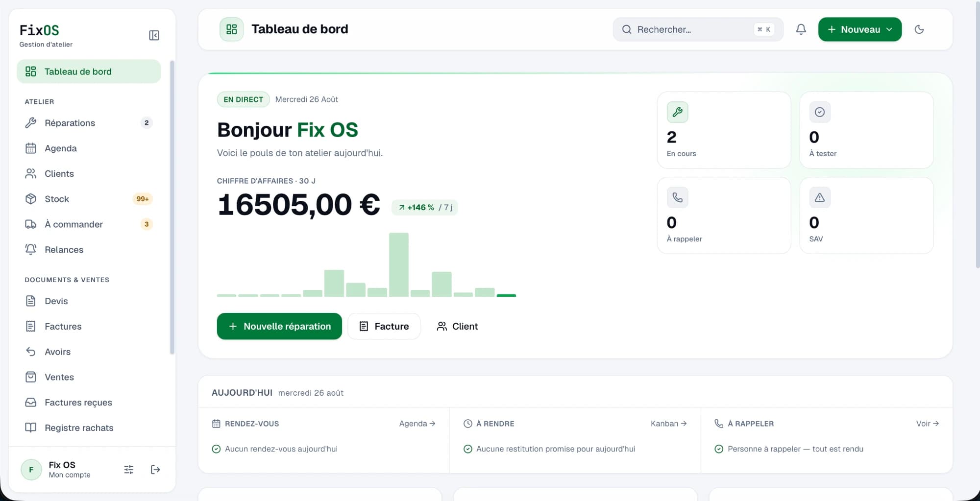This screenshot has height=501, width=980.
Task: Follow the Voir arrow link
Action: click(x=928, y=424)
